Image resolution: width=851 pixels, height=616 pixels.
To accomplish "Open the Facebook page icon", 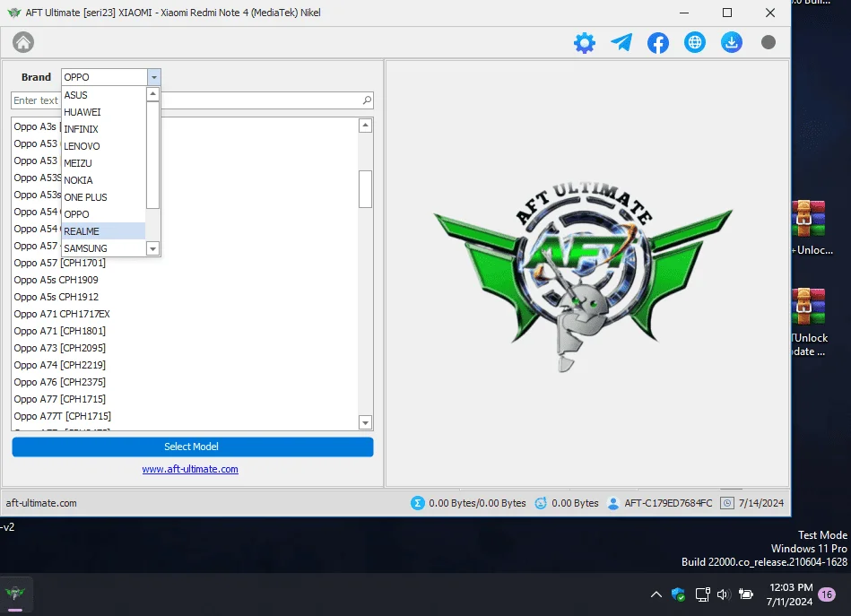I will (658, 42).
